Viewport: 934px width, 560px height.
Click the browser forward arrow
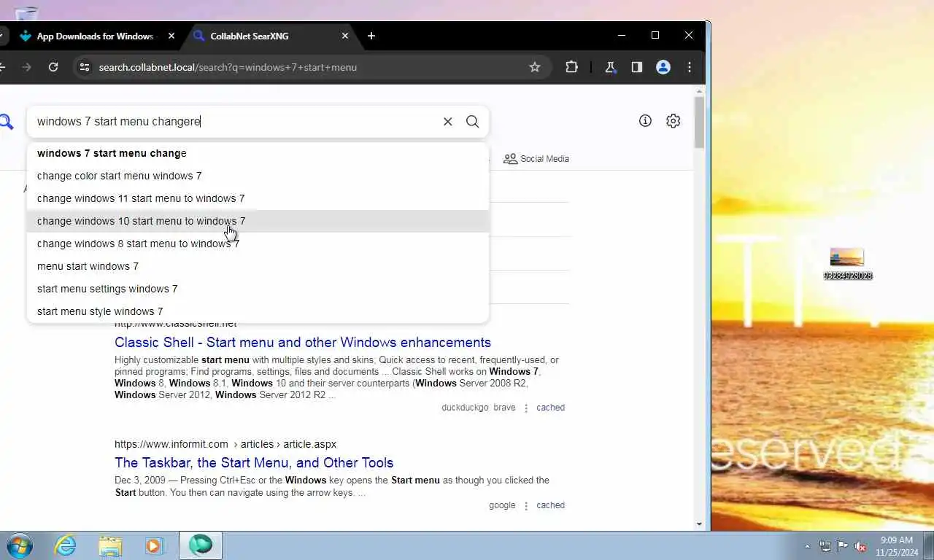[x=26, y=67]
